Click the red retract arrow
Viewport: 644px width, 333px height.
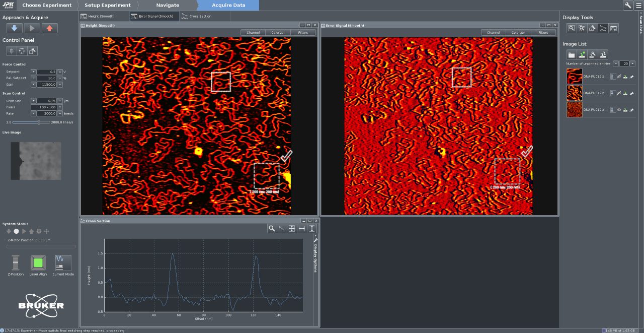(48, 29)
